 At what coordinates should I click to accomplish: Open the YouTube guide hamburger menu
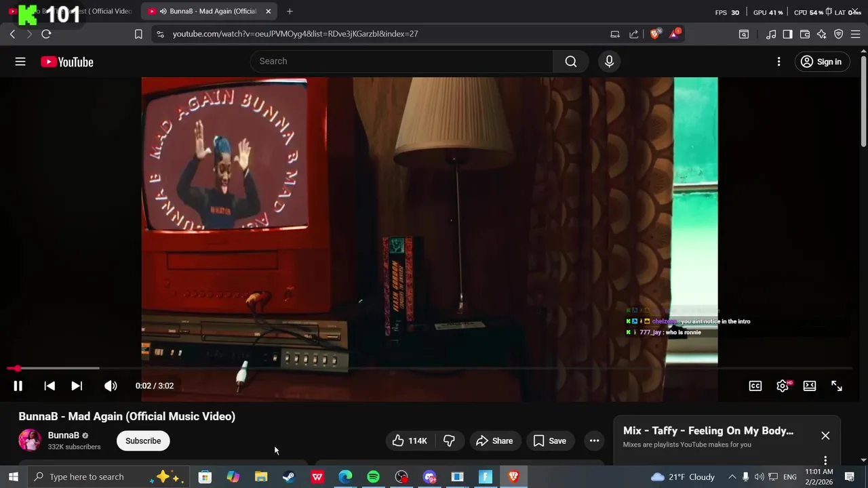point(20,62)
